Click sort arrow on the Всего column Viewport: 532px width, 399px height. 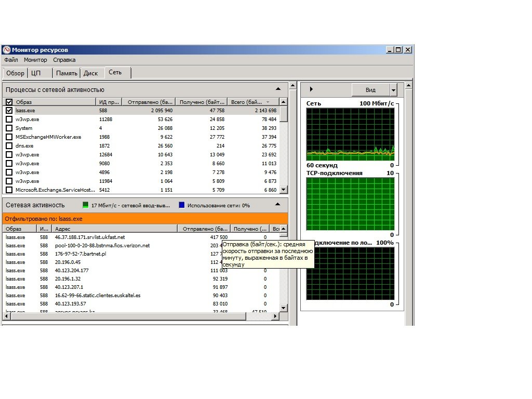pyautogui.click(x=268, y=102)
